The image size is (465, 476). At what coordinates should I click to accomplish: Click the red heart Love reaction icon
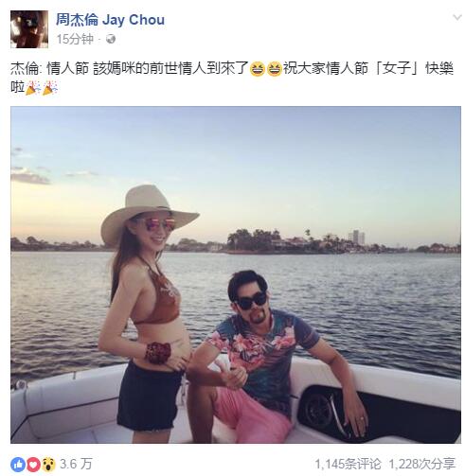click(33, 464)
